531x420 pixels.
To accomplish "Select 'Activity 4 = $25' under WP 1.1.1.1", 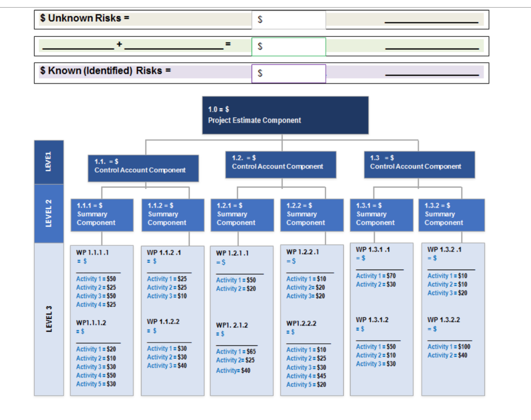I will point(96,304).
